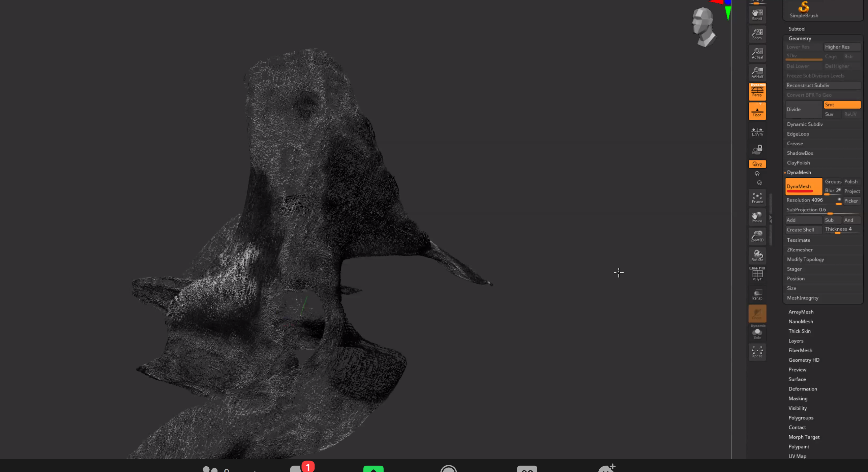868x472 pixels.
Task: Adjust the Thickness 4 slider
Action: [x=842, y=230]
